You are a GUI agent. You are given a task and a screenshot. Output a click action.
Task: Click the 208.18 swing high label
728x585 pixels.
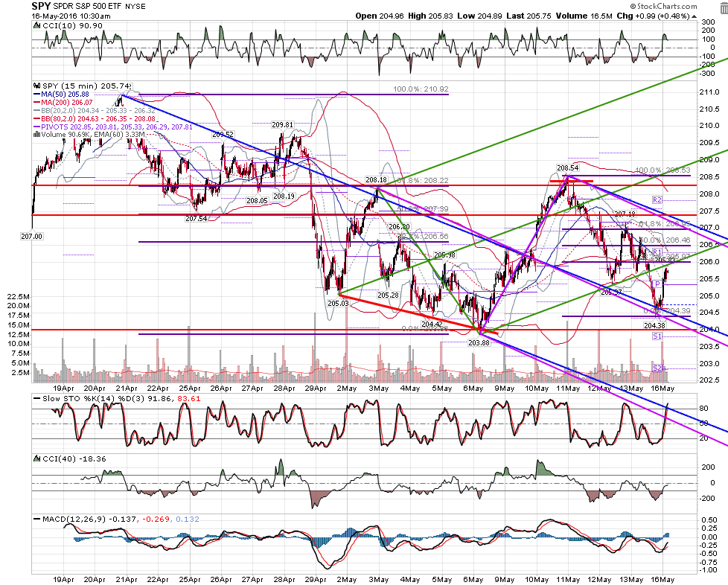(376, 180)
